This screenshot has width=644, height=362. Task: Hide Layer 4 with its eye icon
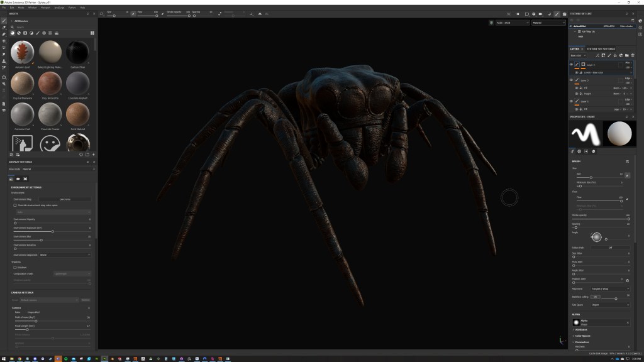click(x=571, y=64)
